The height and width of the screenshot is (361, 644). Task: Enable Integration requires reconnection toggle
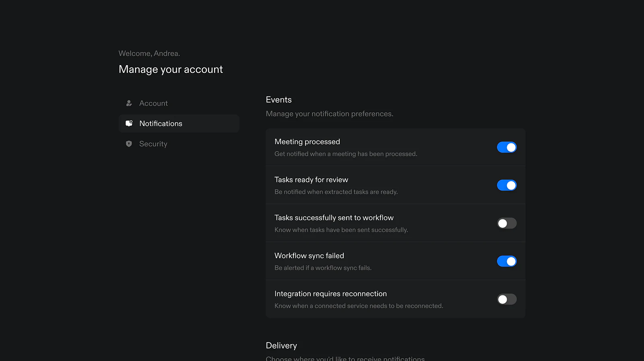pyautogui.click(x=507, y=299)
